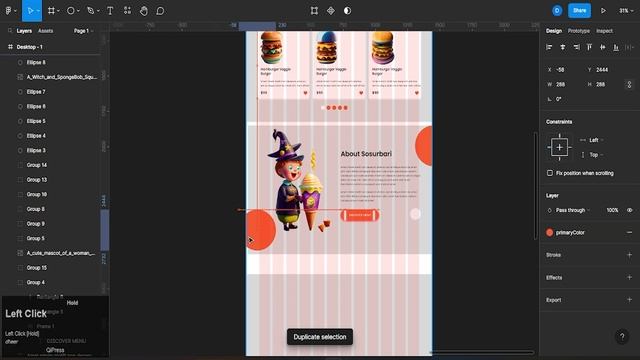The image size is (640, 360).
Task: Open the Figma main menu
Action: point(8,11)
